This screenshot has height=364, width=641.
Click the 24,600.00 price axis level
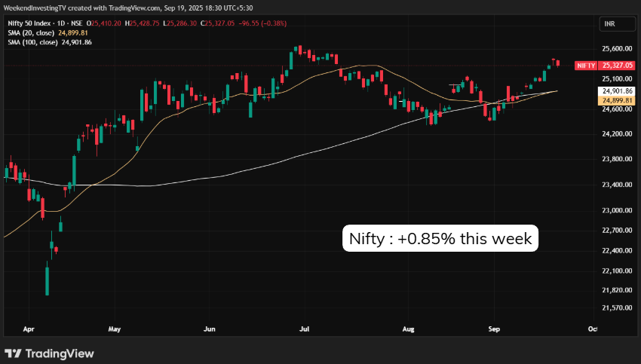(x=618, y=109)
